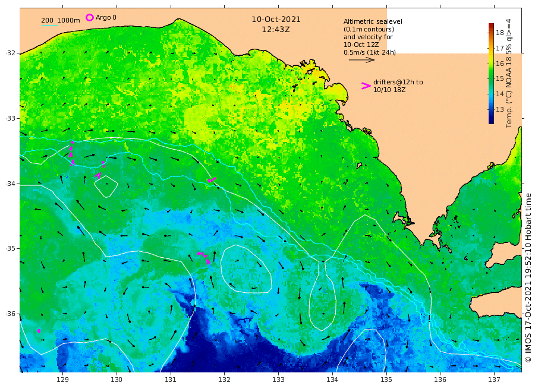The image size is (535, 392).
Task: Click longitude axis label 136
Action: (x=440, y=380)
